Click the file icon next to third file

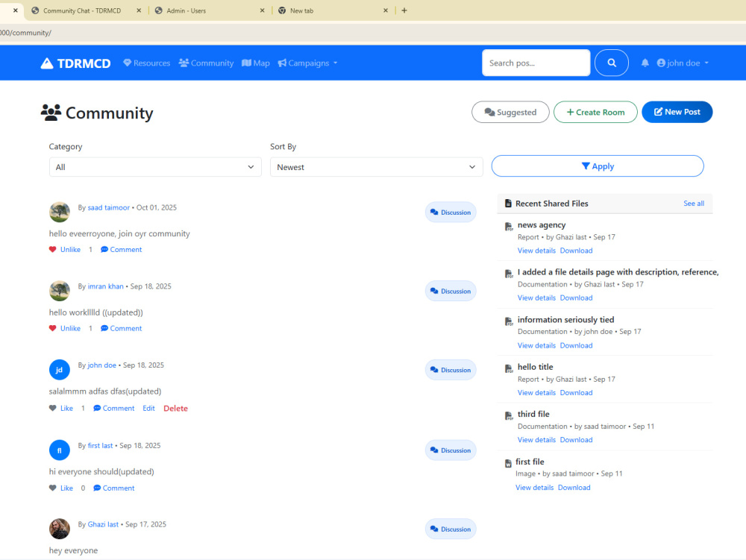coord(509,415)
